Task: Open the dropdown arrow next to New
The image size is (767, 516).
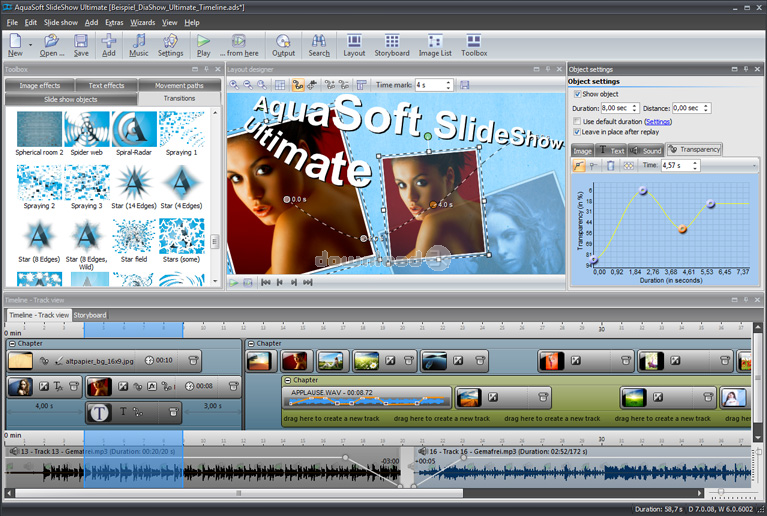Action: point(30,45)
